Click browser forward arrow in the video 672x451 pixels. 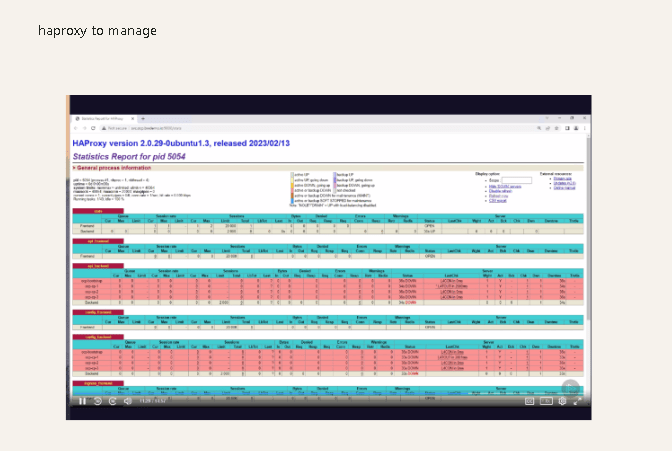click(x=84, y=128)
